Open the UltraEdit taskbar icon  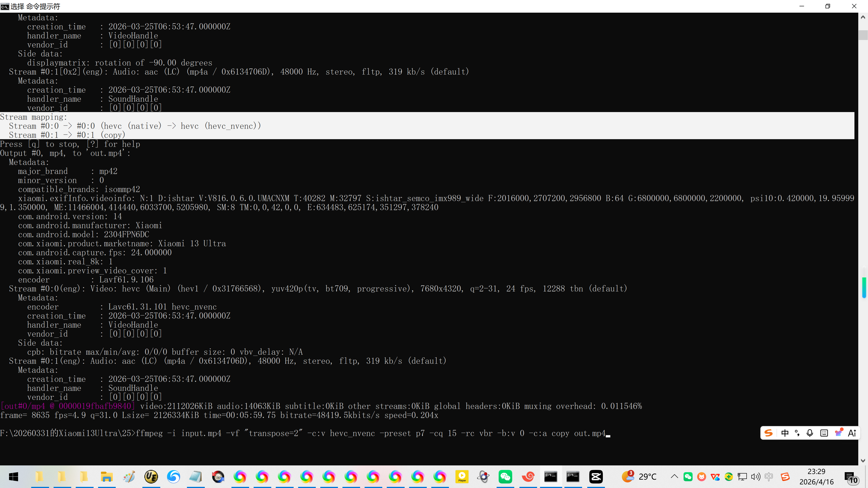tap(151, 476)
